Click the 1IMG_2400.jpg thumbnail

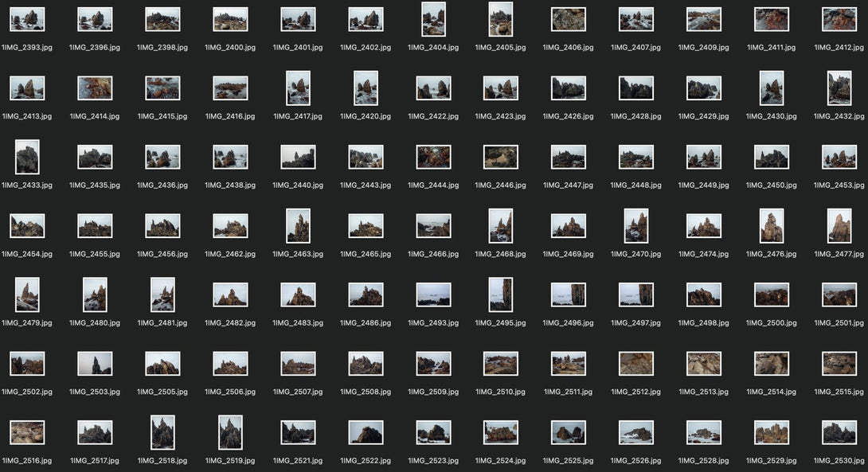(230, 19)
